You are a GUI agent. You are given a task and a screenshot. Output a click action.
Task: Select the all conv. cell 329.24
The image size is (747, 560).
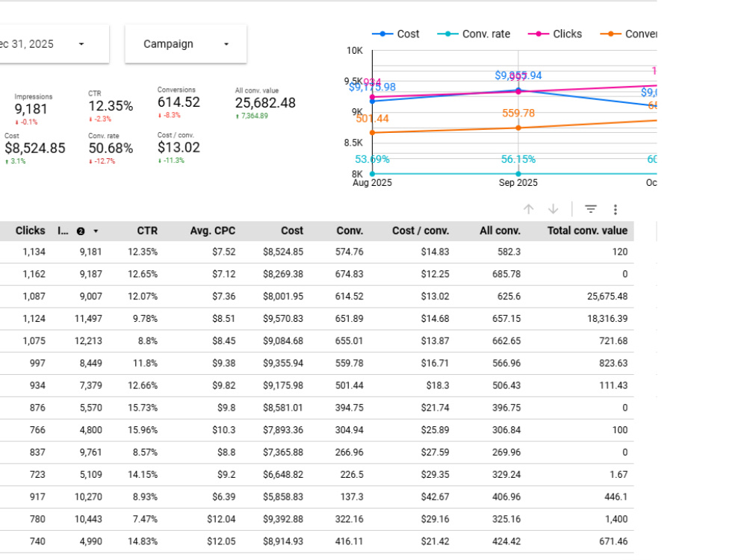click(506, 475)
